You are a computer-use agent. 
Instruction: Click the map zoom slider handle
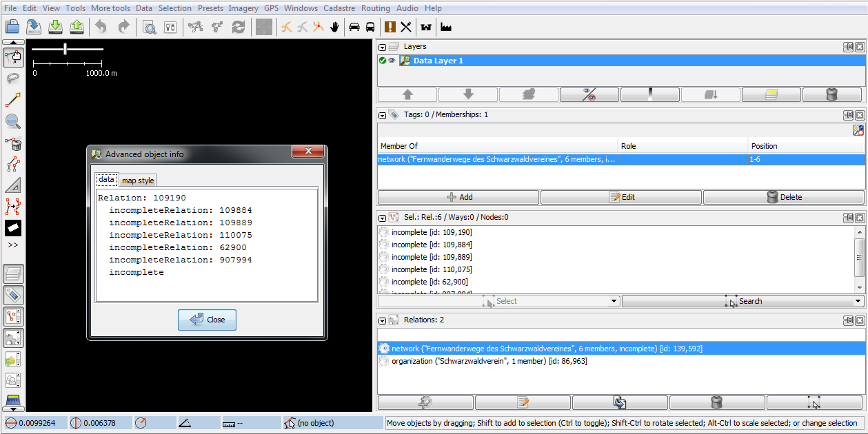click(65, 49)
